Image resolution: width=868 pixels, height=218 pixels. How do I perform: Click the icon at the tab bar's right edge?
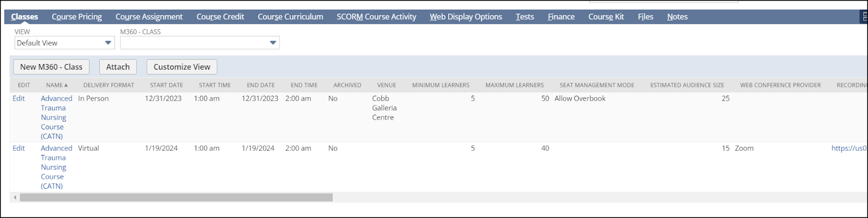coord(864,17)
